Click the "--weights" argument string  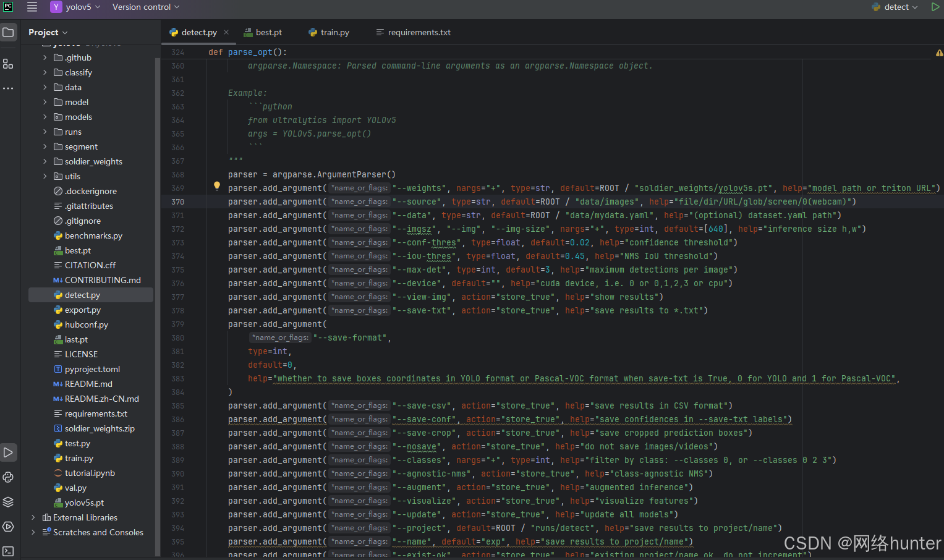click(x=419, y=188)
